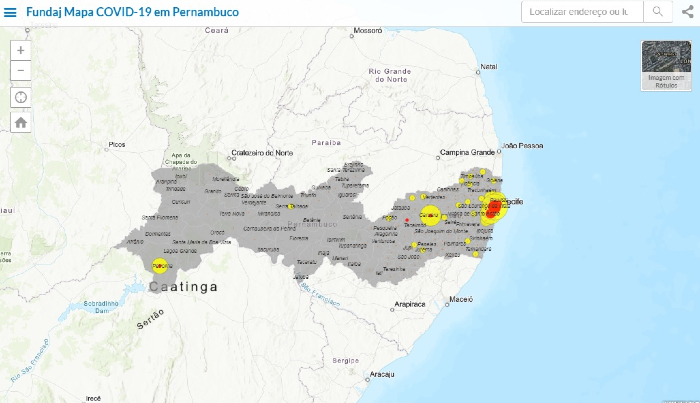Return to the default map extent with the home button

(21, 122)
